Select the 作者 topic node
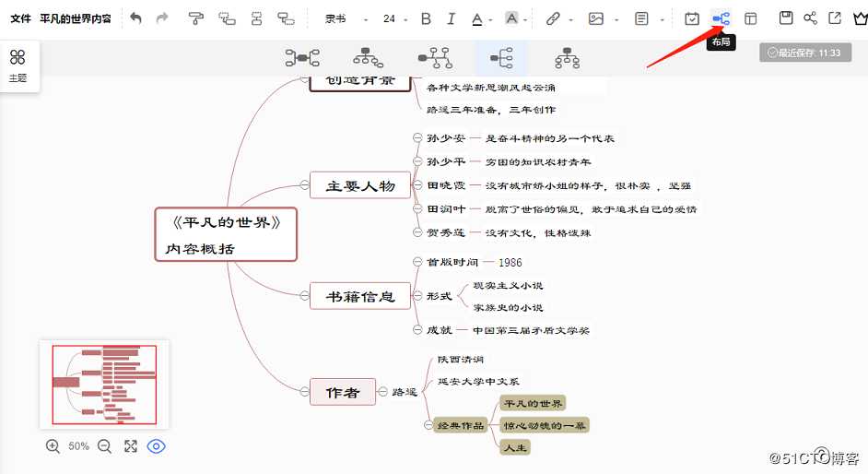868x474 pixels. click(343, 392)
